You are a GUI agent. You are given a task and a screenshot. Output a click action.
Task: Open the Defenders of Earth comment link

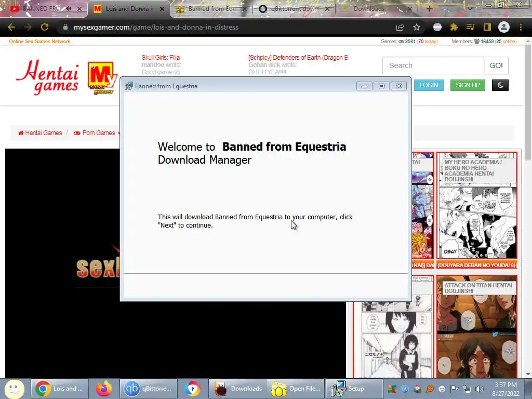click(x=298, y=58)
